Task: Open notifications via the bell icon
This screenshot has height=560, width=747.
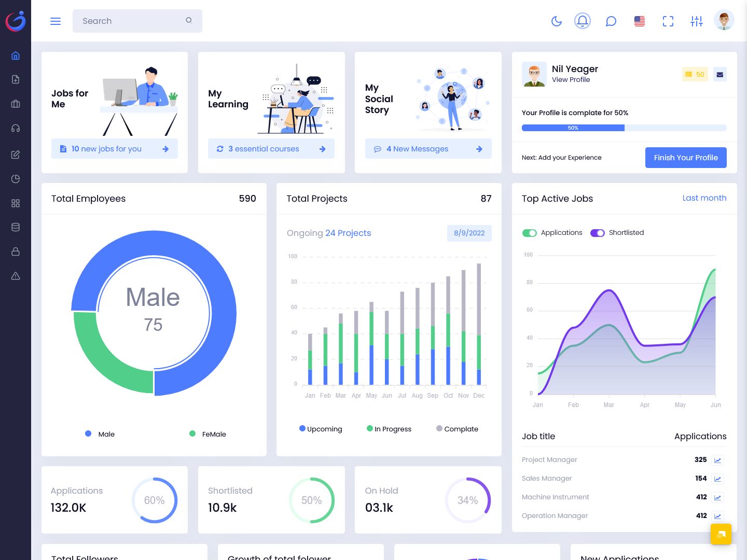Action: tap(582, 21)
